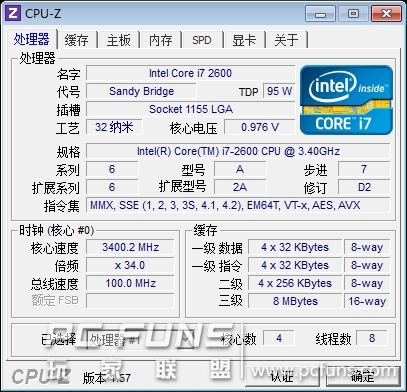
Task: Click the Intel Core i7 logo badge
Action: coord(346,100)
